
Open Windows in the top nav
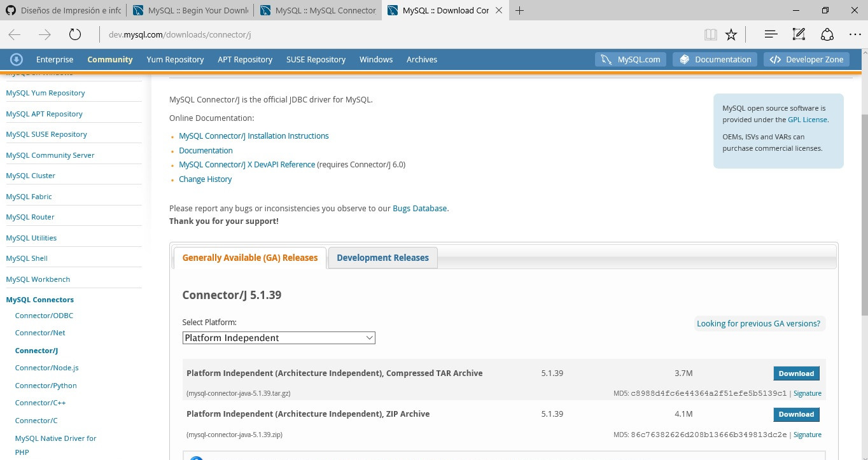[376, 59]
